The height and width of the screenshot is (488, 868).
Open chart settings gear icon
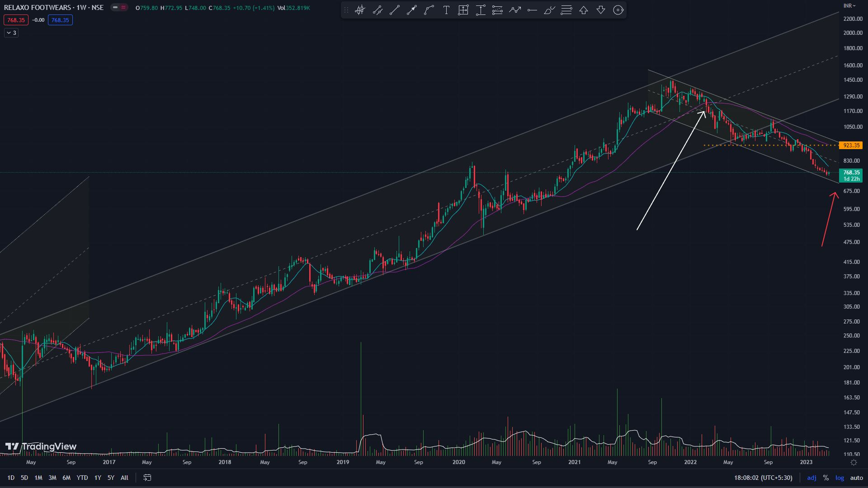[x=854, y=462]
